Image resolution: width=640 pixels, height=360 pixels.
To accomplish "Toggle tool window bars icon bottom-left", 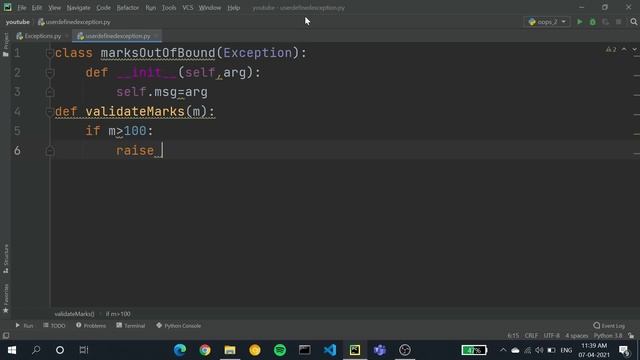I will tap(6, 336).
